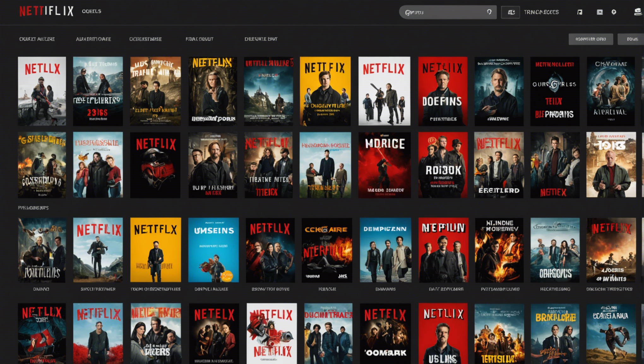Select the NETIEX poster in the second row
The width and height of the screenshot is (644, 364).
click(555, 165)
